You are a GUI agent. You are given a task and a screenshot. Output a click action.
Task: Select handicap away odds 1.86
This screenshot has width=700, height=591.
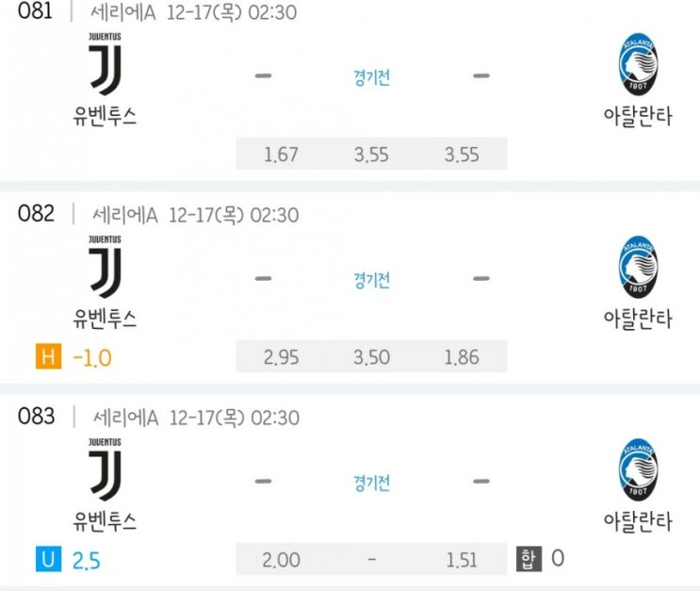click(x=462, y=357)
